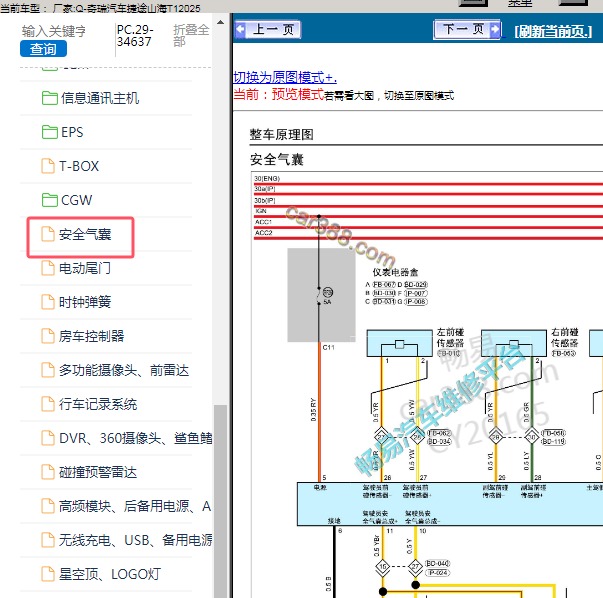Click the file icon beside 多功能摄像头、前雷达

[x=48, y=370]
